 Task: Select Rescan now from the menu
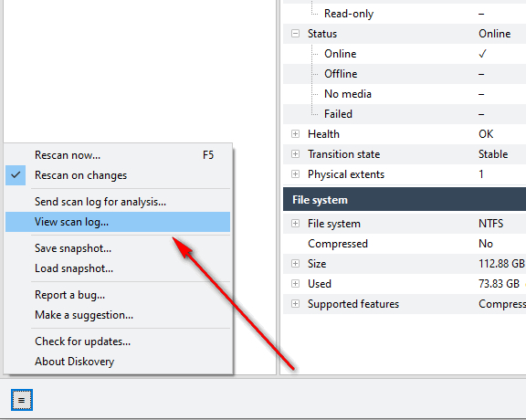coord(118,155)
